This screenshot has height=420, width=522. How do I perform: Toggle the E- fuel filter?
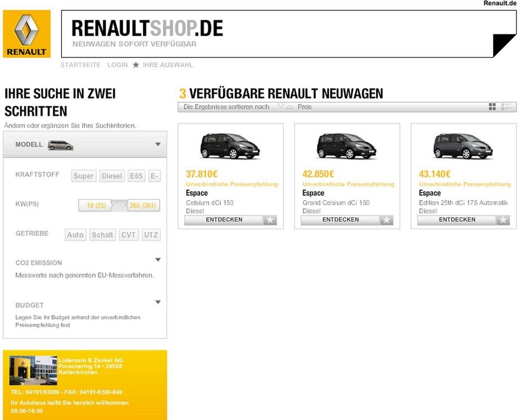(x=154, y=176)
